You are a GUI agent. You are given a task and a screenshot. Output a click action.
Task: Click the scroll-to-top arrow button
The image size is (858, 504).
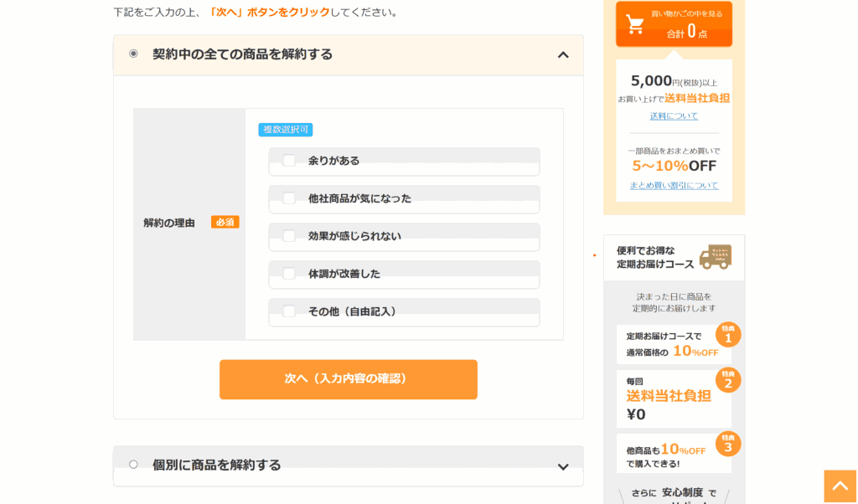point(840,486)
